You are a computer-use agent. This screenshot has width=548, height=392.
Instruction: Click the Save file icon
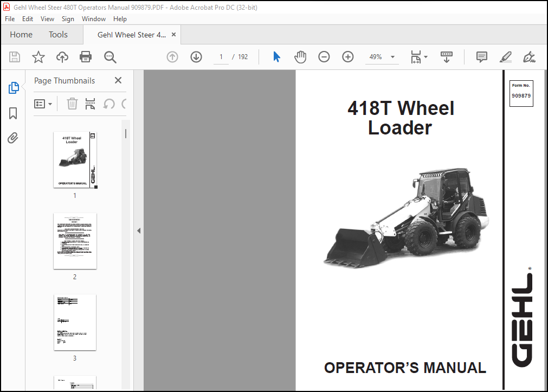coord(14,56)
